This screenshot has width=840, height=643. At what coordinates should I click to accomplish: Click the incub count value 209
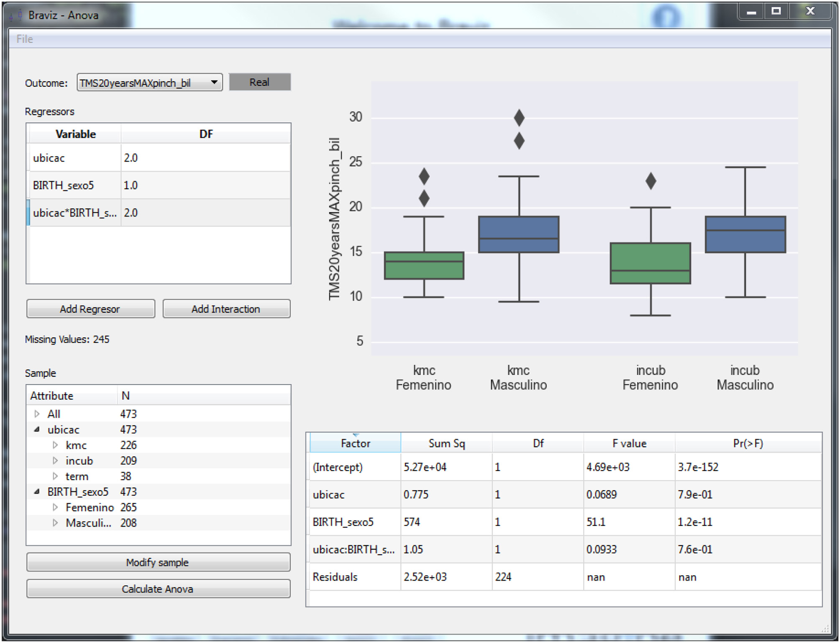128,460
